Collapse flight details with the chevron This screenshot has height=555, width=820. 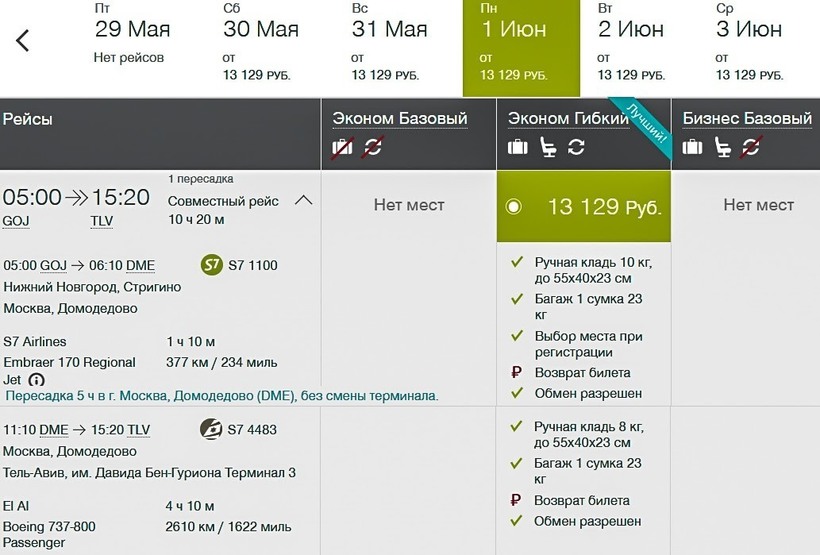point(304,200)
